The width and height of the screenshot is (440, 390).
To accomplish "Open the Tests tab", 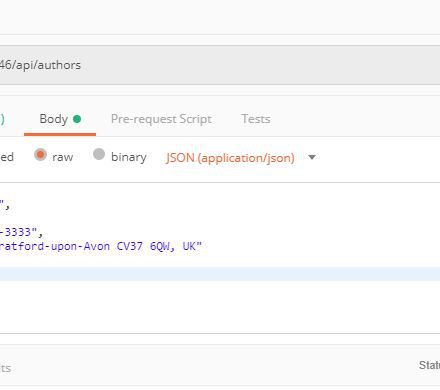I will (x=256, y=119).
